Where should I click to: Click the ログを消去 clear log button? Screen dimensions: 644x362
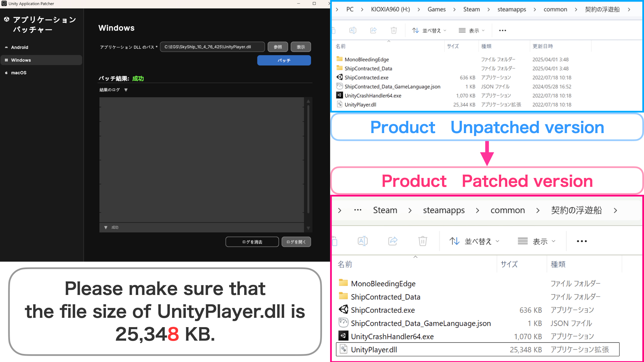252,242
